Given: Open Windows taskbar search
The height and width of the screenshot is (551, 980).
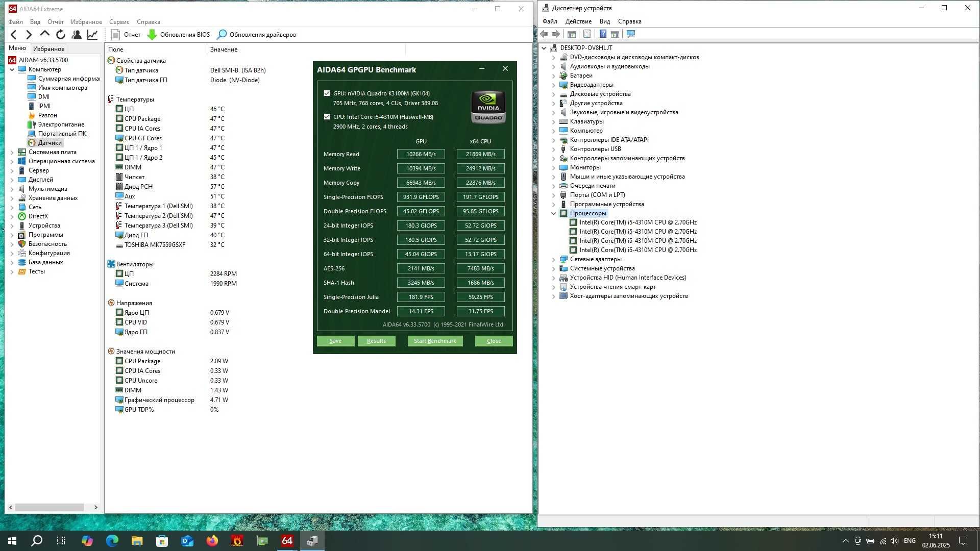Looking at the screenshot, I should [x=37, y=541].
